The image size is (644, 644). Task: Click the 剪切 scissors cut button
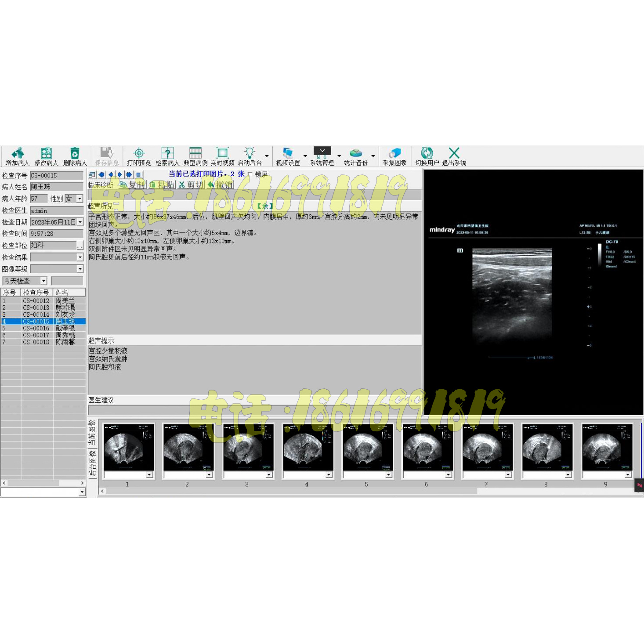click(192, 185)
